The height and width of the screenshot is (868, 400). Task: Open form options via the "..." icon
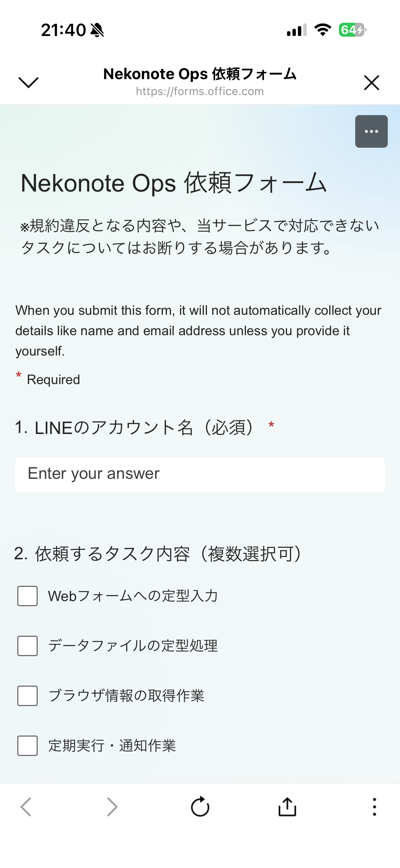[371, 131]
